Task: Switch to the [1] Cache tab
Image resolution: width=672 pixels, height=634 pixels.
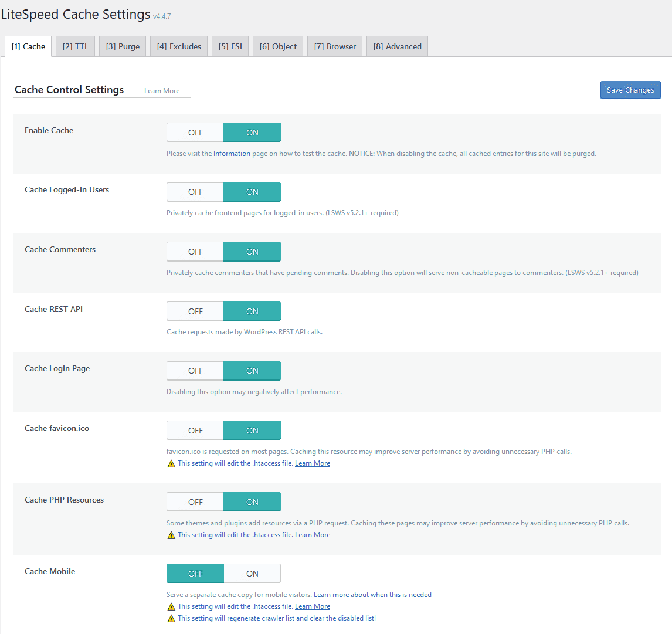Action: pos(28,46)
